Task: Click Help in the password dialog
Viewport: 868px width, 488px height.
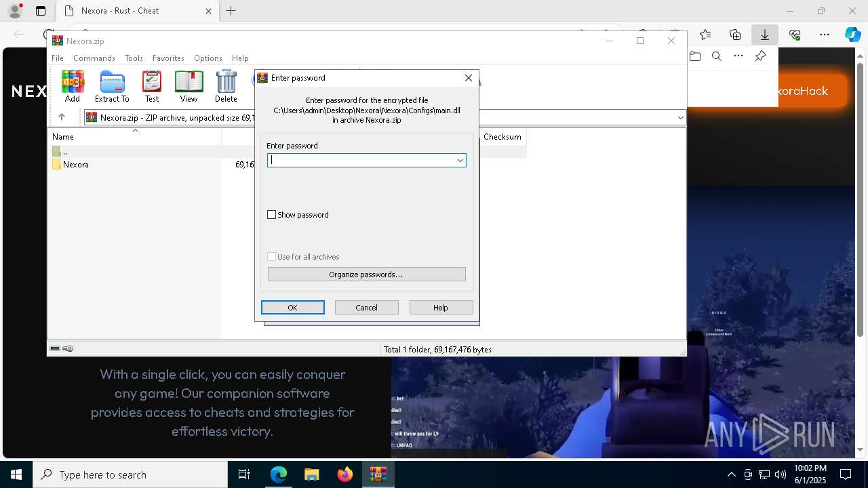Action: click(x=441, y=308)
